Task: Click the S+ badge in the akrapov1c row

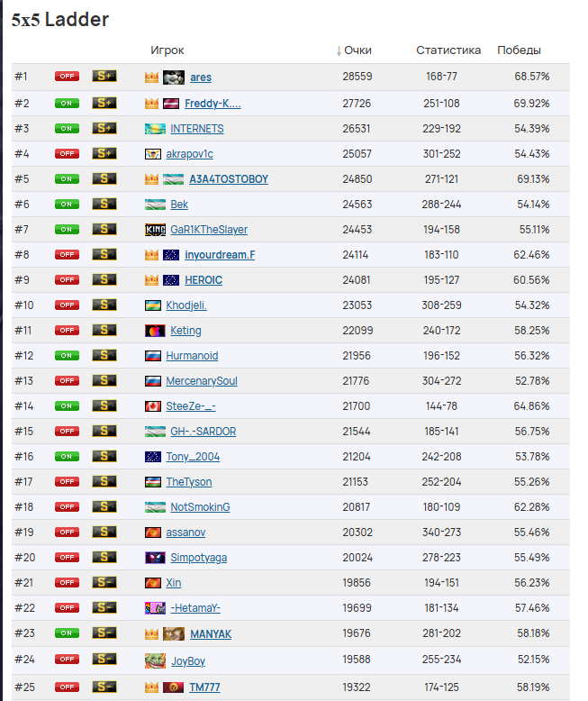Action: click(x=104, y=153)
